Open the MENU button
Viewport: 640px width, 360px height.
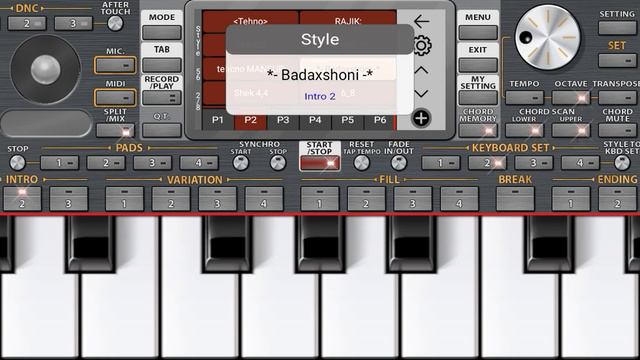coord(478,32)
